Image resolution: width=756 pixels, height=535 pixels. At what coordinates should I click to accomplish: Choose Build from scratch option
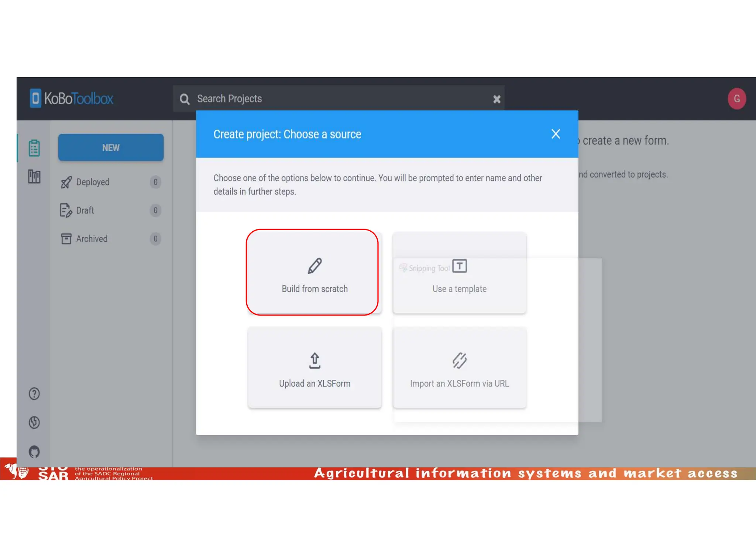(314, 273)
